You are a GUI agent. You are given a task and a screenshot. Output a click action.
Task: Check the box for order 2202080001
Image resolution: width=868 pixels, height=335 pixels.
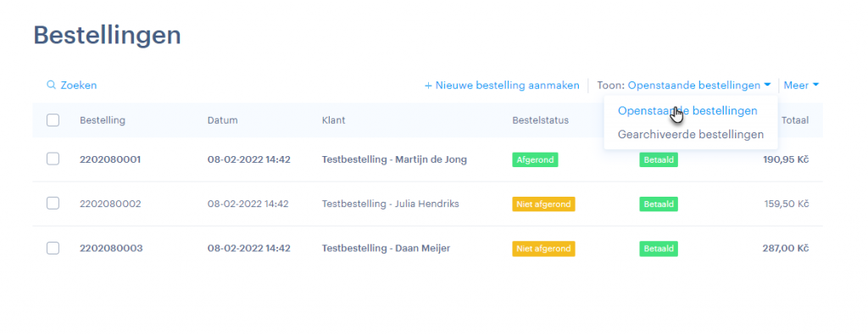(53, 159)
